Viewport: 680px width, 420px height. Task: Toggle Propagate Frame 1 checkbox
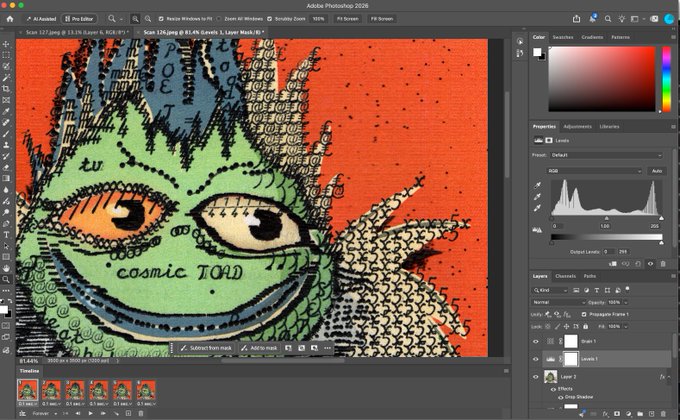click(x=584, y=314)
